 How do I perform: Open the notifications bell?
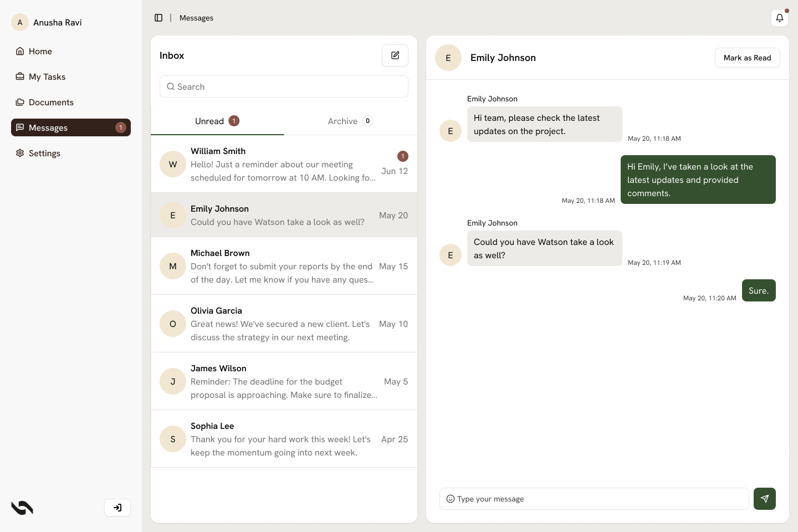[x=780, y=18]
